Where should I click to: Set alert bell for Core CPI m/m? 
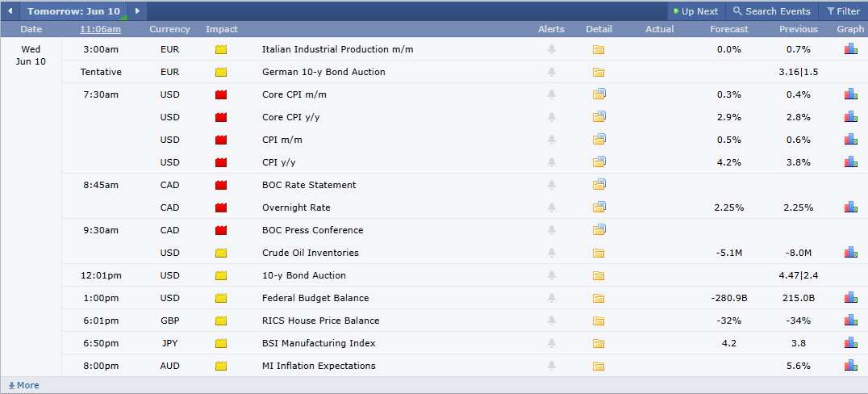[x=551, y=94]
